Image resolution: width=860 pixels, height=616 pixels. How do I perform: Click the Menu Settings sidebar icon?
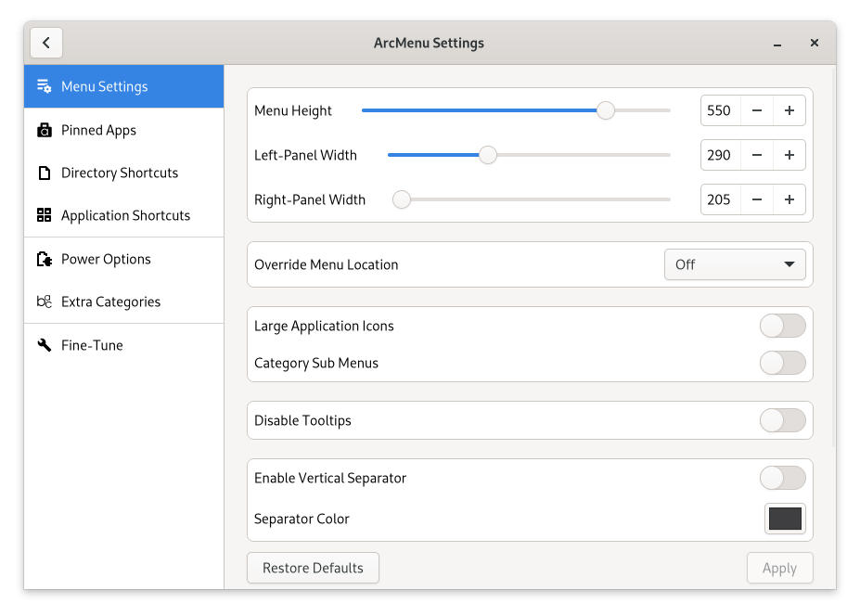(x=44, y=86)
